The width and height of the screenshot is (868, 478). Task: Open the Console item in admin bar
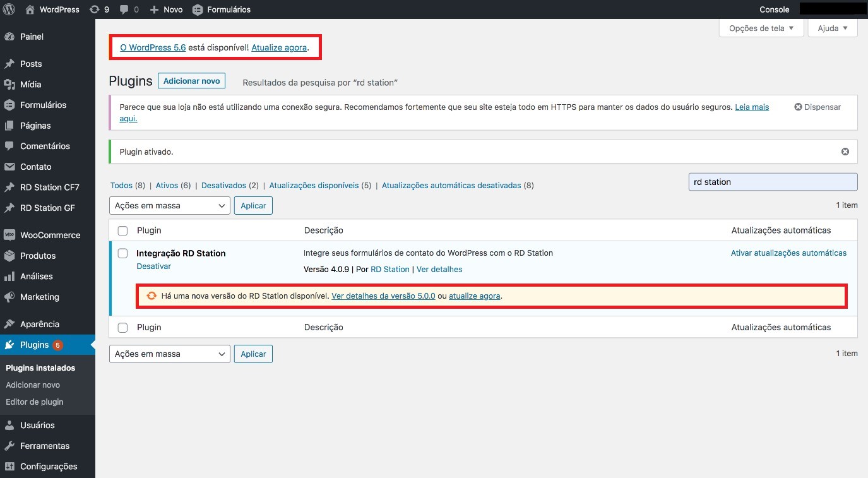[774, 9]
